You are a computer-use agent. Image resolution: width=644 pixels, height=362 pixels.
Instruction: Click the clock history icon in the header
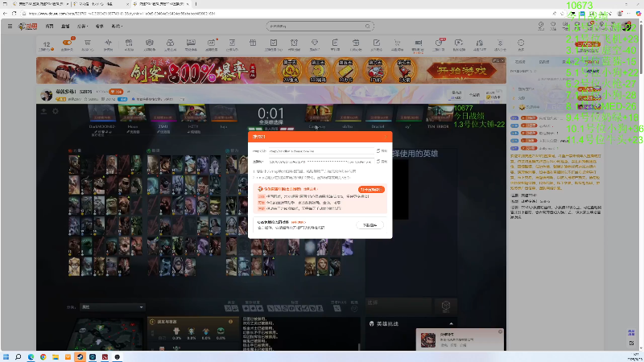coord(541,27)
